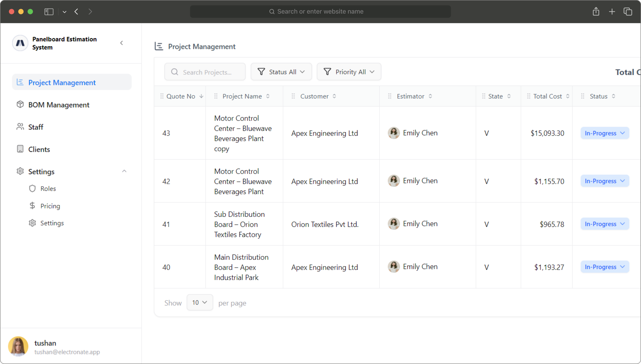Change In-Progress status for quote 41
This screenshot has height=364, width=641.
[604, 224]
